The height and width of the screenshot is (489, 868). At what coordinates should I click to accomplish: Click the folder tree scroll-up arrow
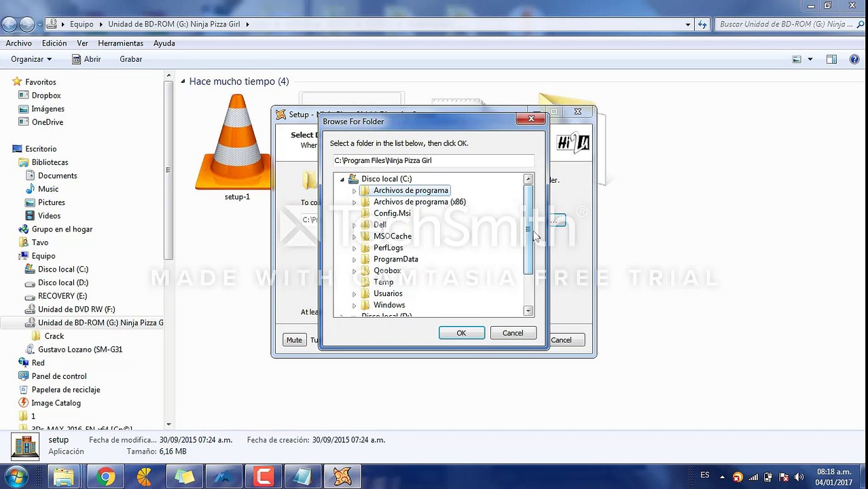[528, 179]
